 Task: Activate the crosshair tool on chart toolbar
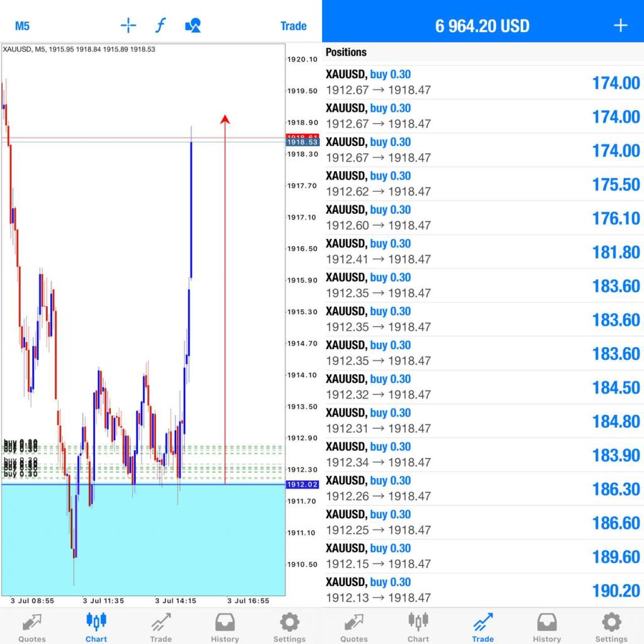128,26
